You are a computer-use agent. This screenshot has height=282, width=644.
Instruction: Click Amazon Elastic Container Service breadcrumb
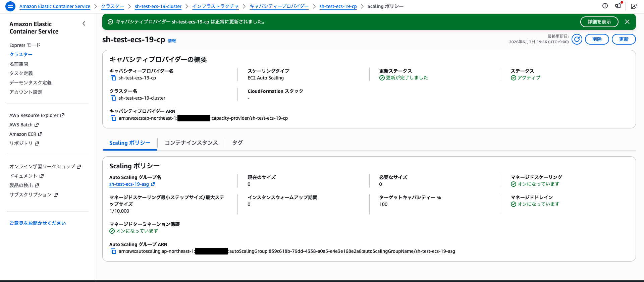pyautogui.click(x=55, y=6)
